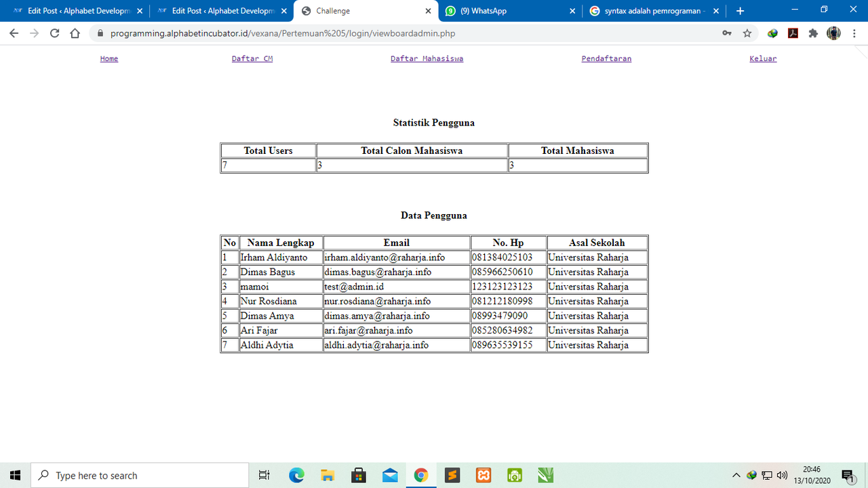Reload the current page
868x488 pixels.
[55, 33]
